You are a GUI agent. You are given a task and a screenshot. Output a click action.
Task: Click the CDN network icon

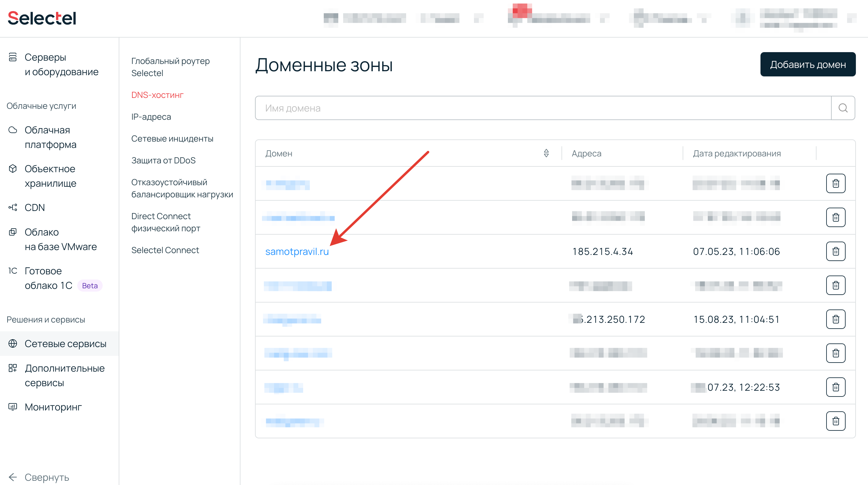pos(13,207)
